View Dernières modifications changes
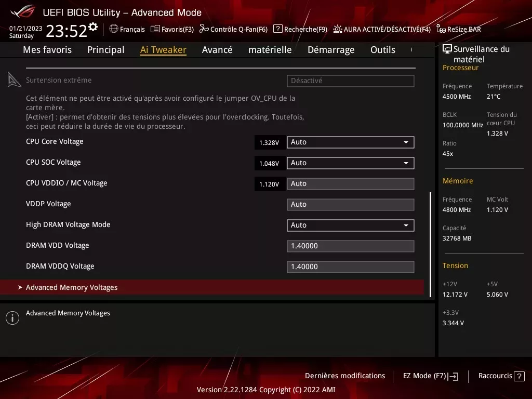The image size is (532, 399). pyautogui.click(x=345, y=376)
